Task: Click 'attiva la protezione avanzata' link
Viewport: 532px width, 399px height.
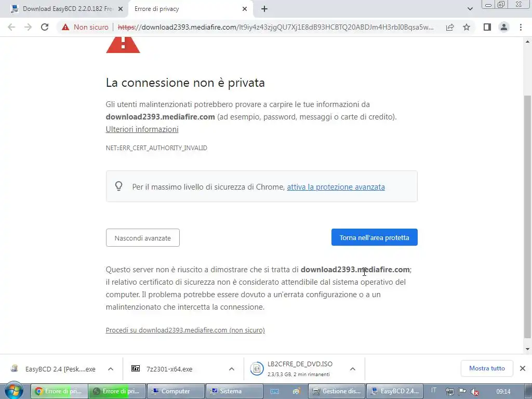Action: (336, 187)
